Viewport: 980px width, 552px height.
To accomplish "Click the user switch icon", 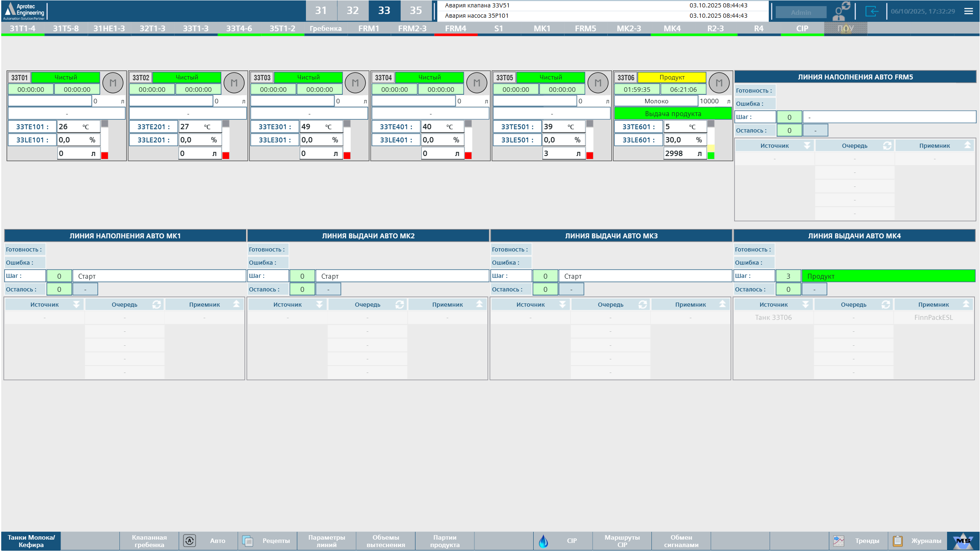I will click(x=841, y=11).
